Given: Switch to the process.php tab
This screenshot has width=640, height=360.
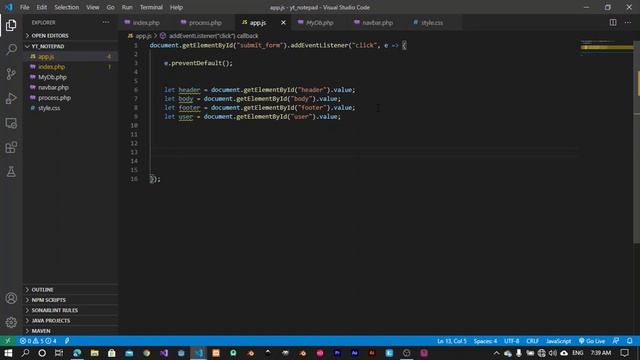Looking at the screenshot, I should coord(205,23).
